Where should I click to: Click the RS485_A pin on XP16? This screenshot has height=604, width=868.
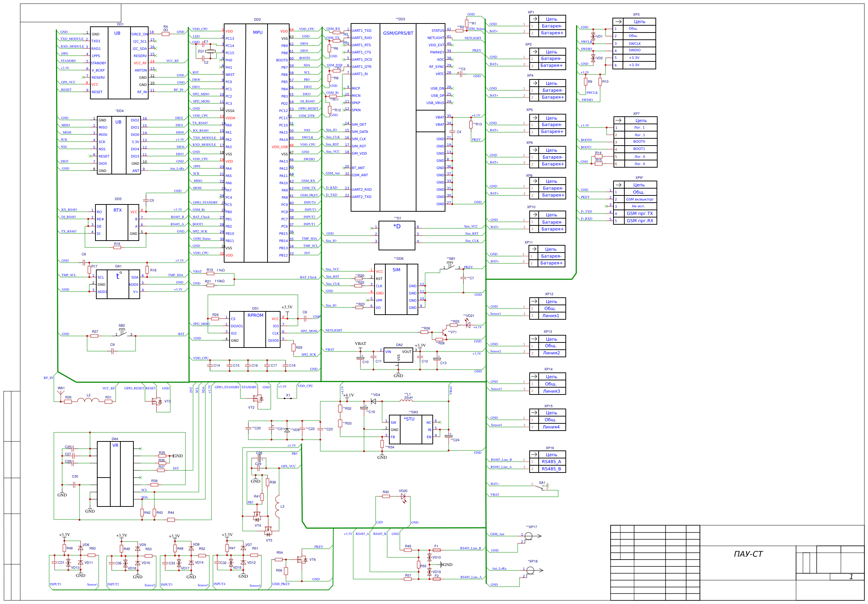coord(551,462)
